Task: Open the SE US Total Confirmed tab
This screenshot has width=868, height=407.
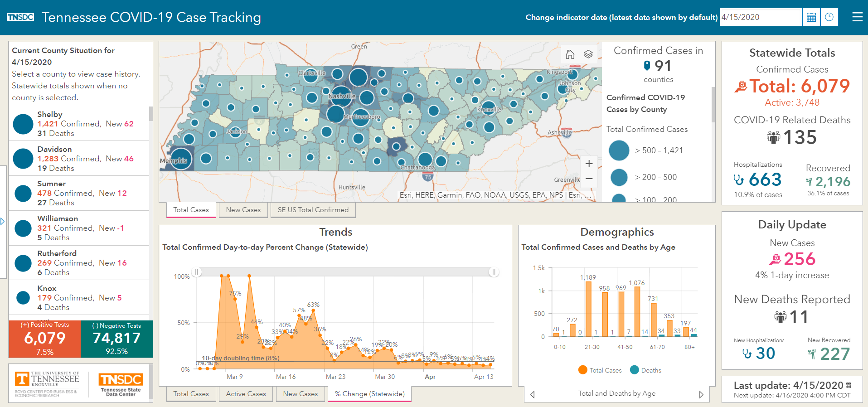Action: click(x=313, y=210)
